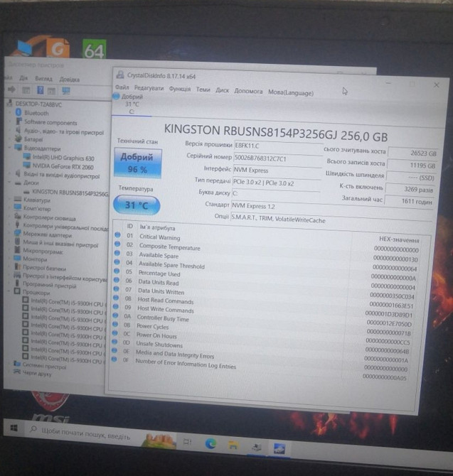
Task: Click the blue status dot for Critical Warning
Action: point(117,236)
